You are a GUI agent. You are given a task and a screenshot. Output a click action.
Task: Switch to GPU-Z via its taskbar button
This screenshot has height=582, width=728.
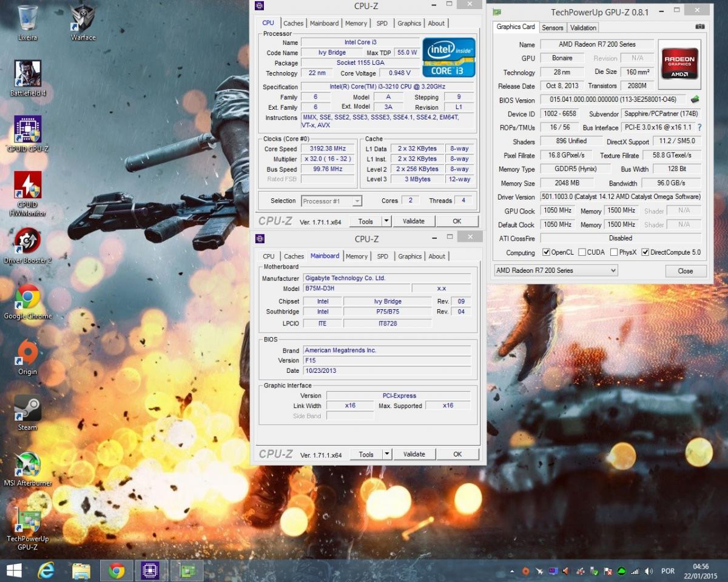(x=187, y=570)
